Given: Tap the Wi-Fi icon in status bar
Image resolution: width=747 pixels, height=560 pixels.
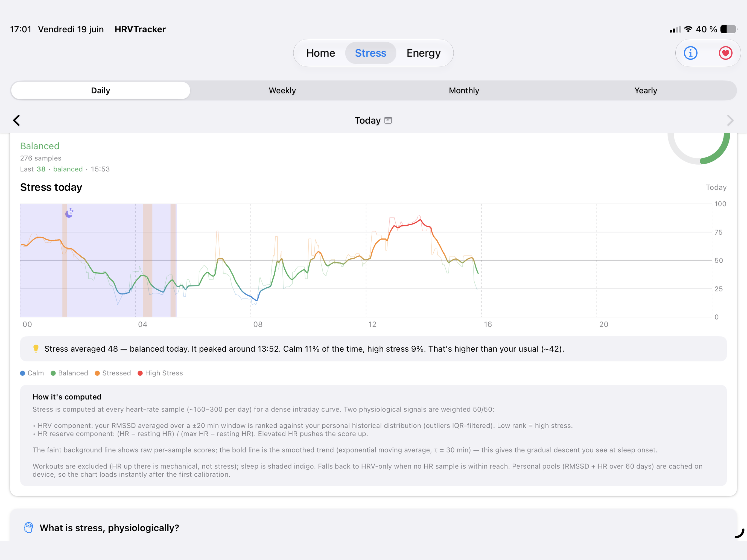Looking at the screenshot, I should 688,29.
